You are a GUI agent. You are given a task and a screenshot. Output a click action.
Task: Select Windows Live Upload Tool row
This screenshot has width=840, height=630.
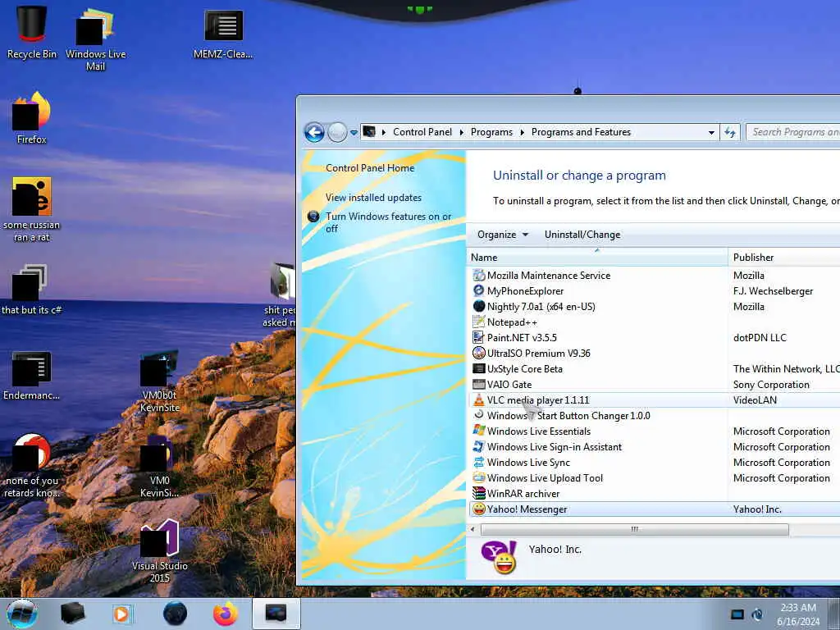coord(654,478)
